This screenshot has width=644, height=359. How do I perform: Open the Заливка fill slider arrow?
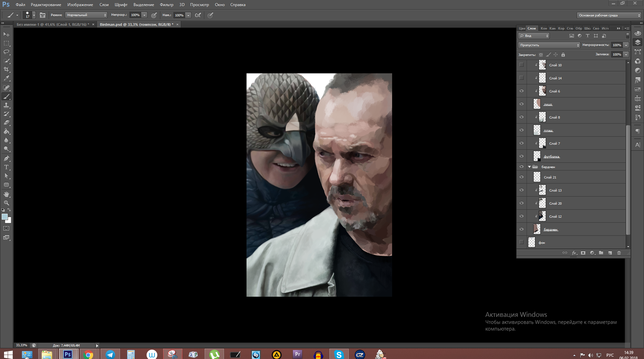(x=626, y=54)
